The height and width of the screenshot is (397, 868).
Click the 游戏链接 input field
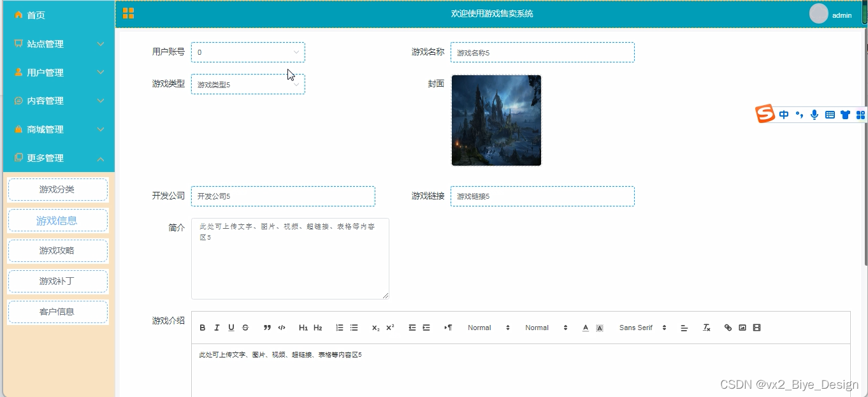click(542, 196)
